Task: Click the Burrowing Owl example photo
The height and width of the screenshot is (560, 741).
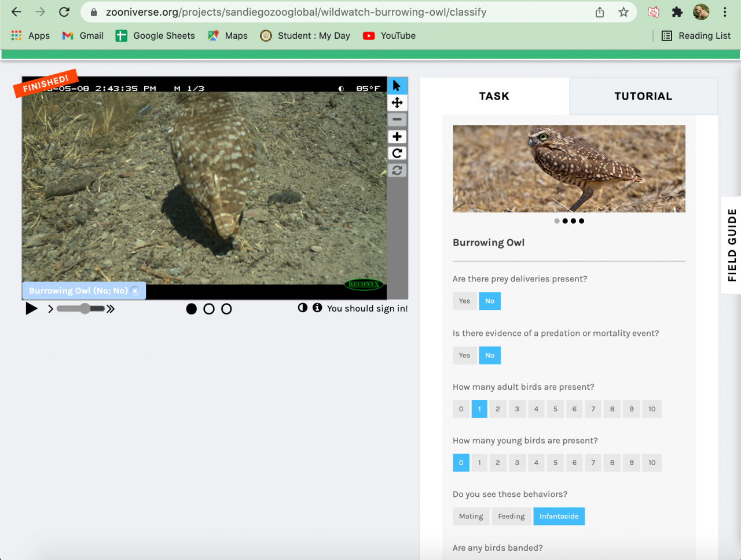Action: point(569,169)
